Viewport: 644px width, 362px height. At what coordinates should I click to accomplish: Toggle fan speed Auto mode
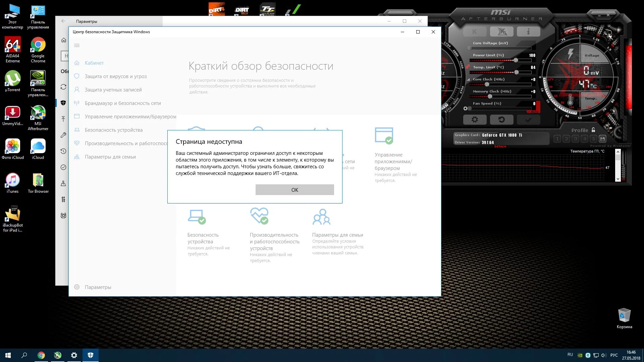tap(535, 112)
